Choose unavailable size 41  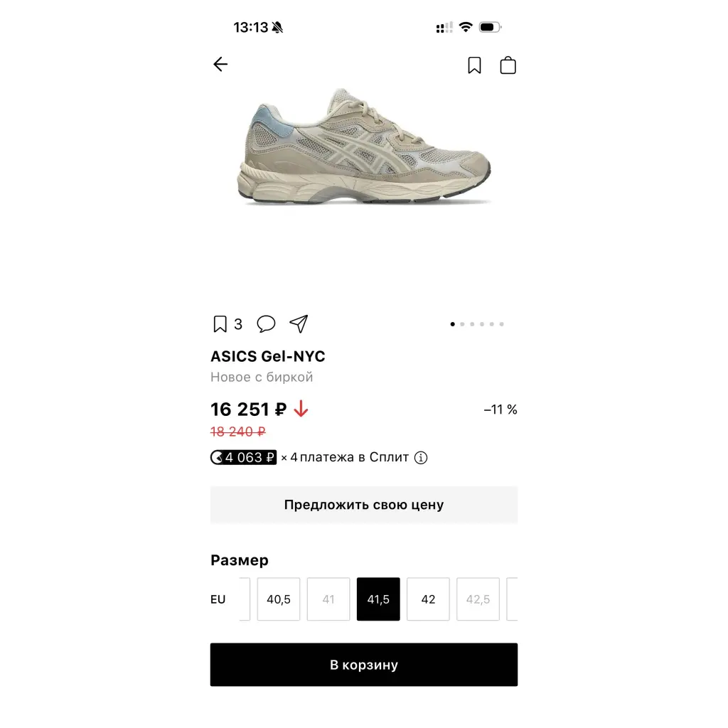coord(328,599)
